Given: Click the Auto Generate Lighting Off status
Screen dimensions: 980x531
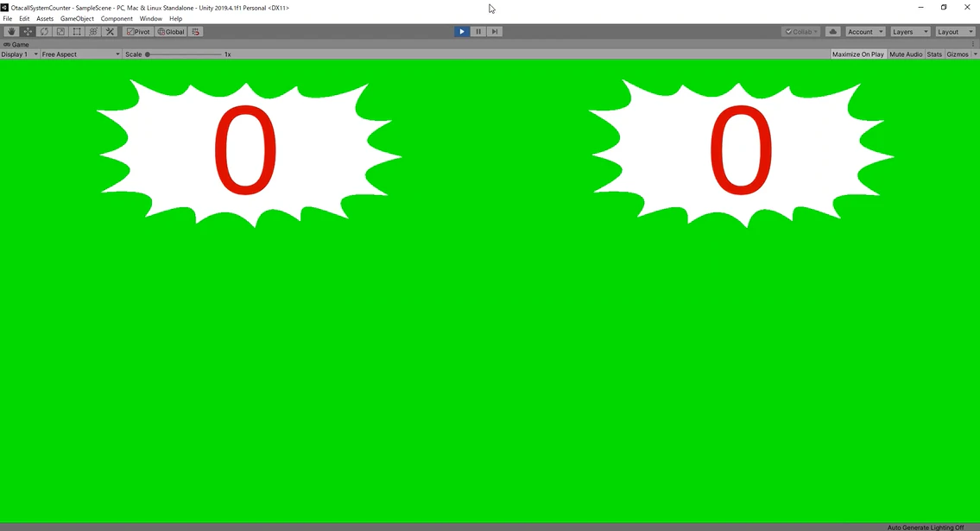Looking at the screenshot, I should (x=926, y=528).
